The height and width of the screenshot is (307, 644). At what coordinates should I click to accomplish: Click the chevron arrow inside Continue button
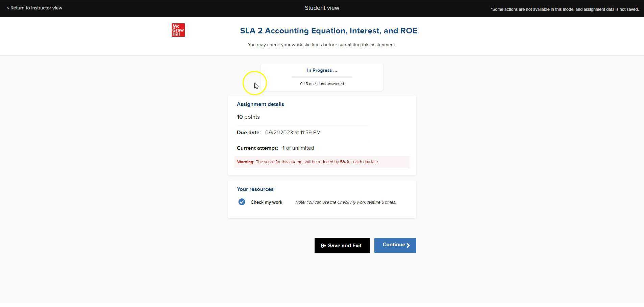pos(407,245)
